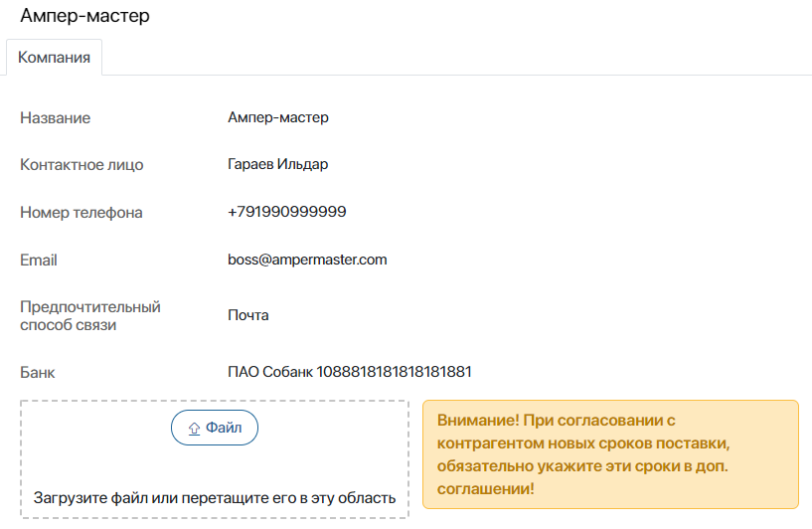Open email boss@ampermaster.com
Screen dimensions: 812x529
[307, 260]
